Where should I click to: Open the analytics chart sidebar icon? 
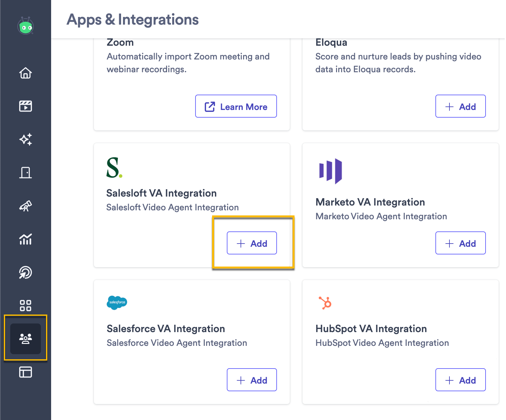tap(26, 239)
